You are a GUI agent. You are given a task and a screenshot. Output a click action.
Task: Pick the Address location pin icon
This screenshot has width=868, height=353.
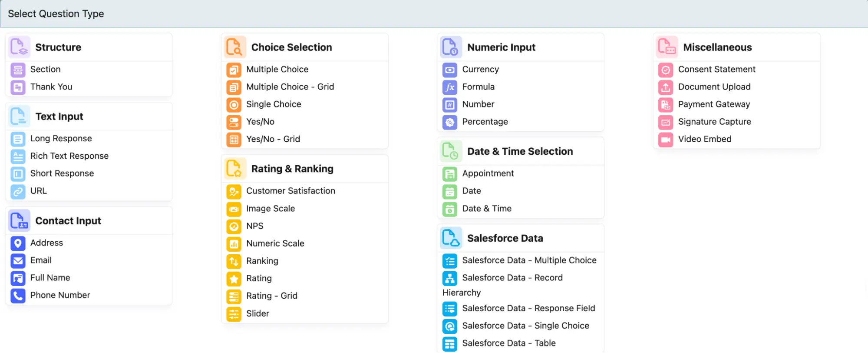[x=18, y=243]
